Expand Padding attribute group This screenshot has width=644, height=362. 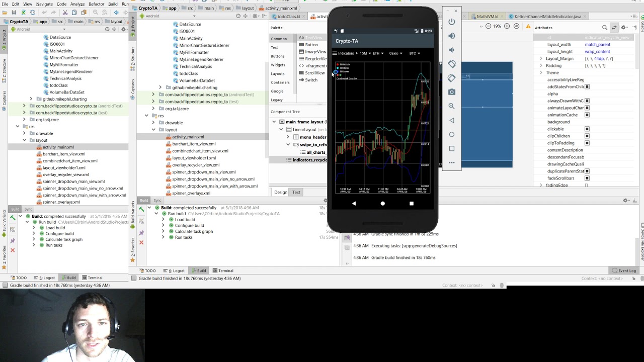(x=541, y=66)
